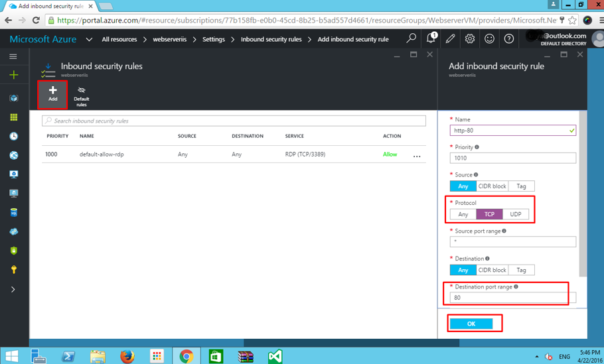
Task: Sort by NAME column header
Action: [x=87, y=136]
